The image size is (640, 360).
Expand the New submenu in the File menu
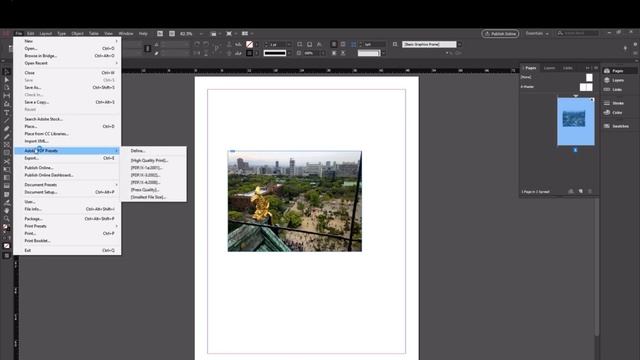click(x=67, y=41)
